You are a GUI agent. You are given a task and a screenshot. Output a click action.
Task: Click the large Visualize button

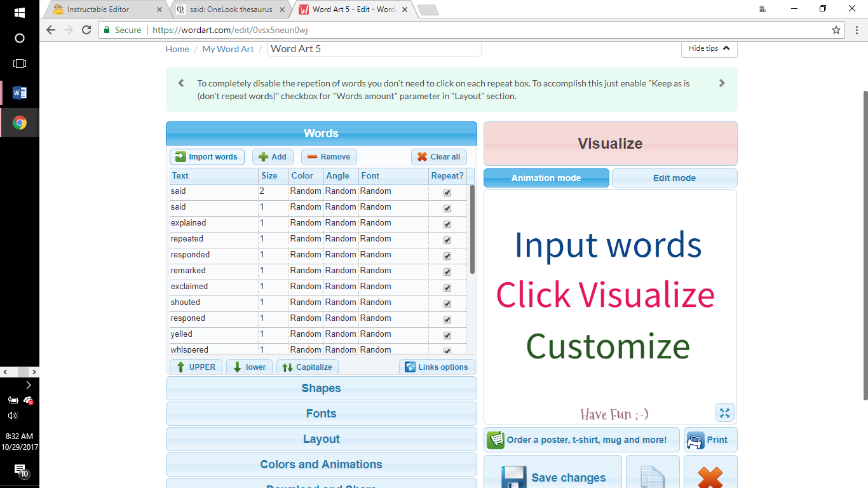610,144
